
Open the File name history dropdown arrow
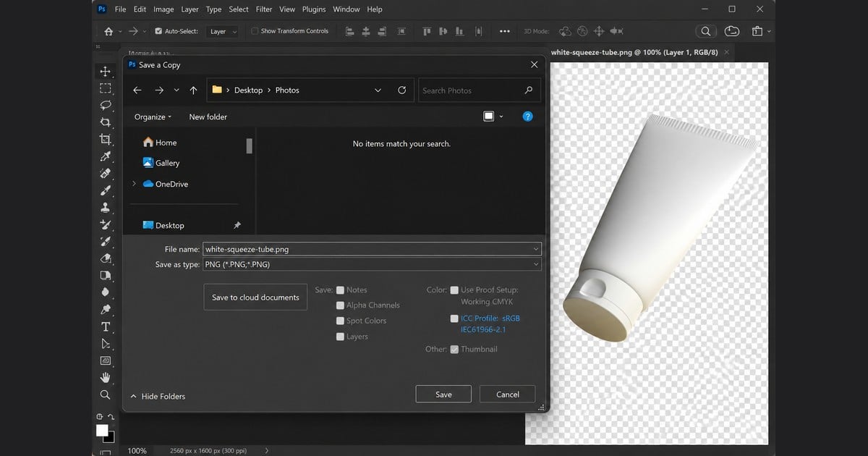tap(536, 249)
